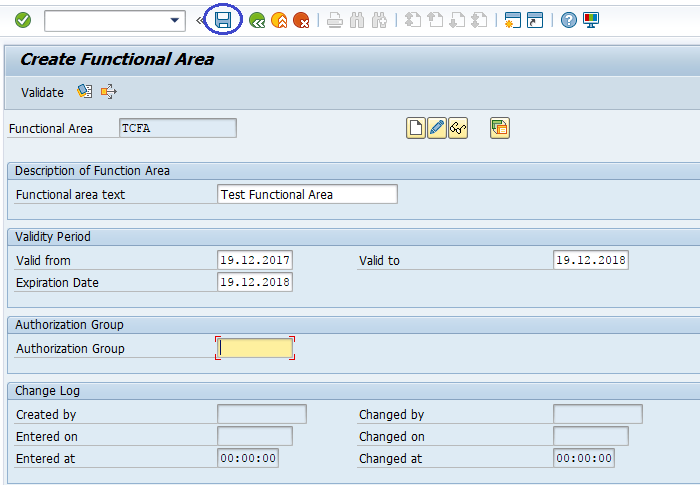Click the copy/stacked-sheets icon beside glasses
The image size is (700, 485).
[500, 128]
